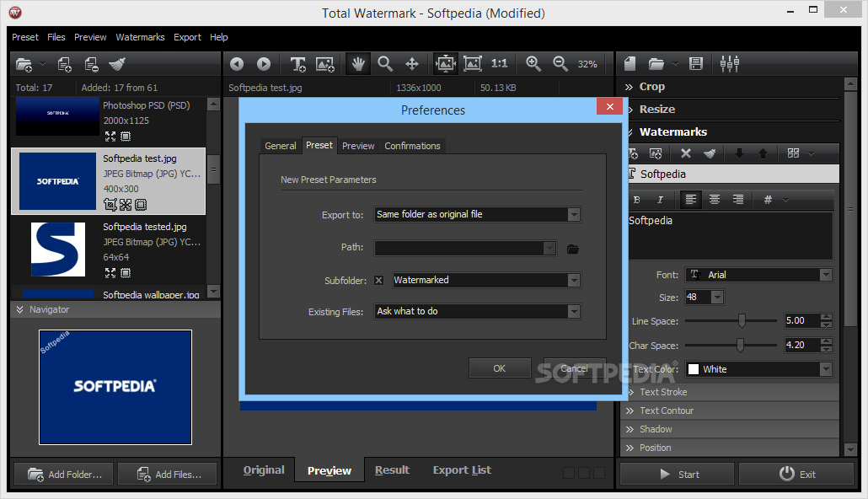Viewport: 868px width, 499px height.
Task: Align watermark text center
Action: (x=715, y=200)
